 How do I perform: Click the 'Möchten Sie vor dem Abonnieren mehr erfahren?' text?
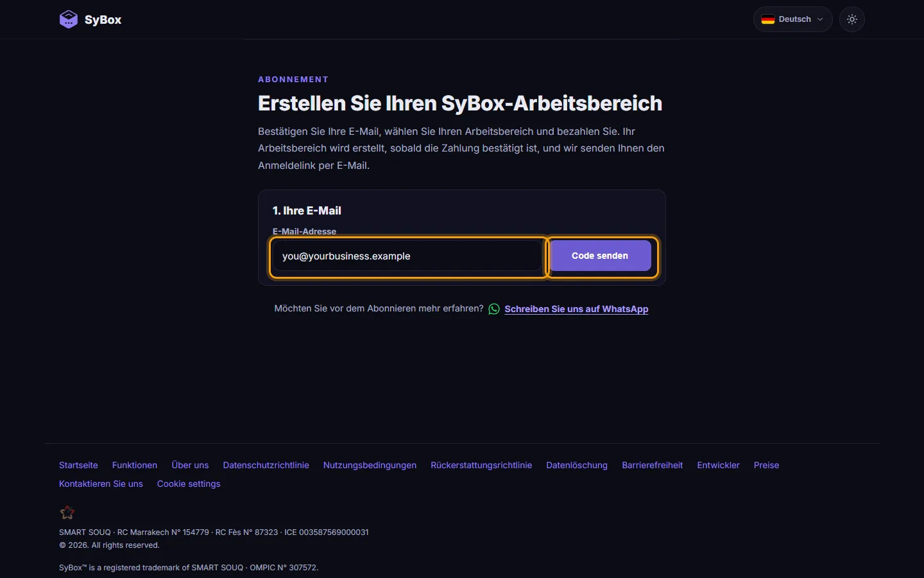379,308
